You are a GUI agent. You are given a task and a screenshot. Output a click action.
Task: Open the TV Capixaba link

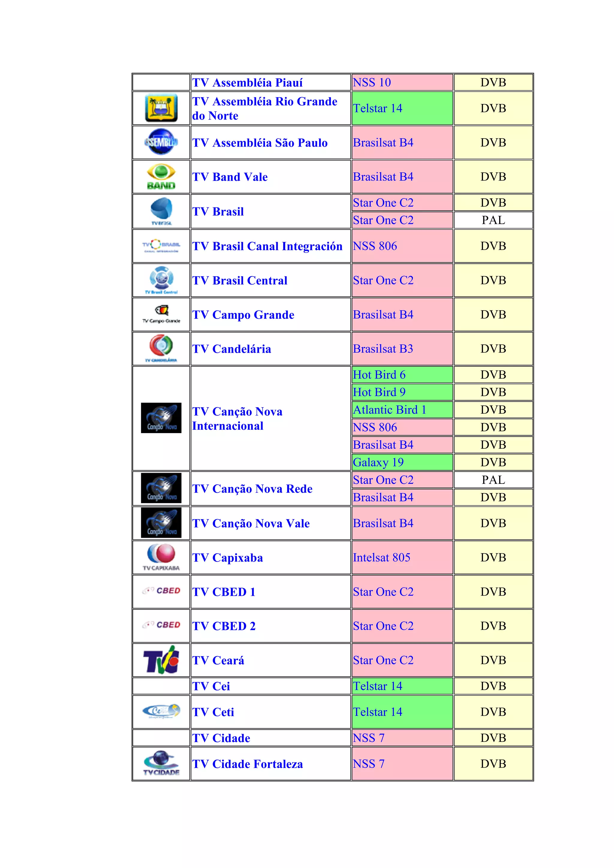coord(228,557)
